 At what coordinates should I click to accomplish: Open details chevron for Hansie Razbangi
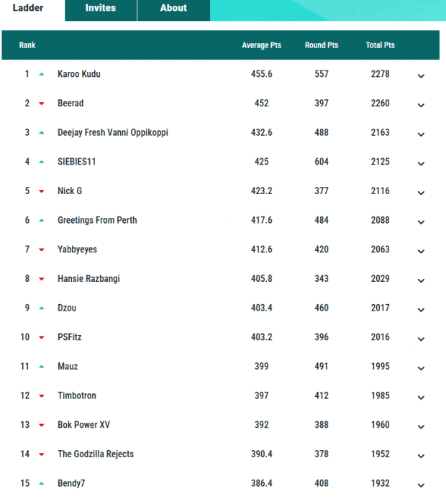point(421,280)
